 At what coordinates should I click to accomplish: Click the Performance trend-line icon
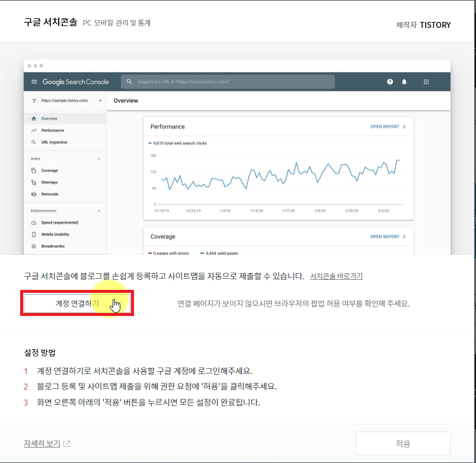(34, 130)
